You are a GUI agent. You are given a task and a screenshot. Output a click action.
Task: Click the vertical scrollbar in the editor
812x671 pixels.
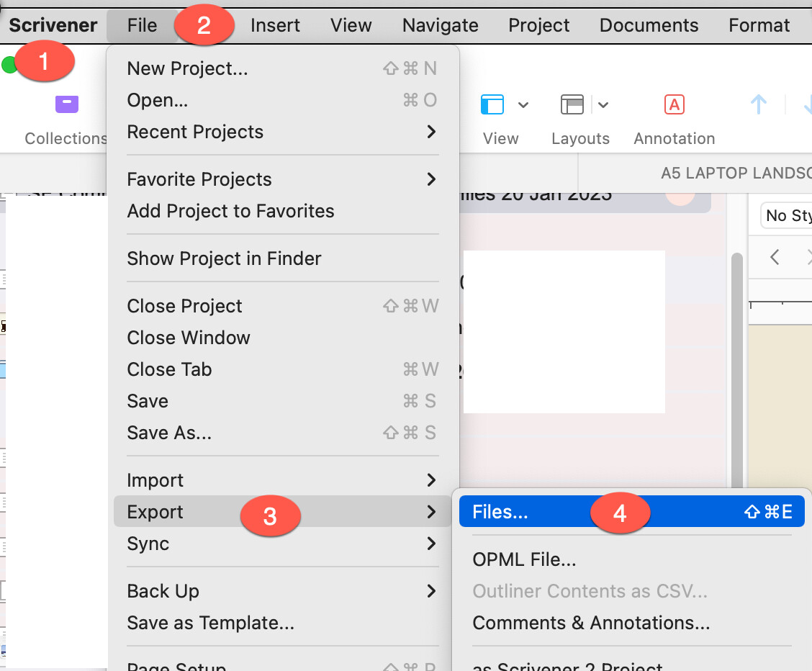(736, 370)
